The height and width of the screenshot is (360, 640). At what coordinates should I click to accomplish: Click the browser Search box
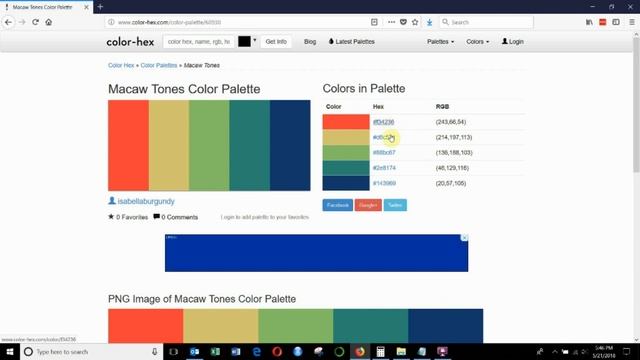pyautogui.click(x=487, y=22)
